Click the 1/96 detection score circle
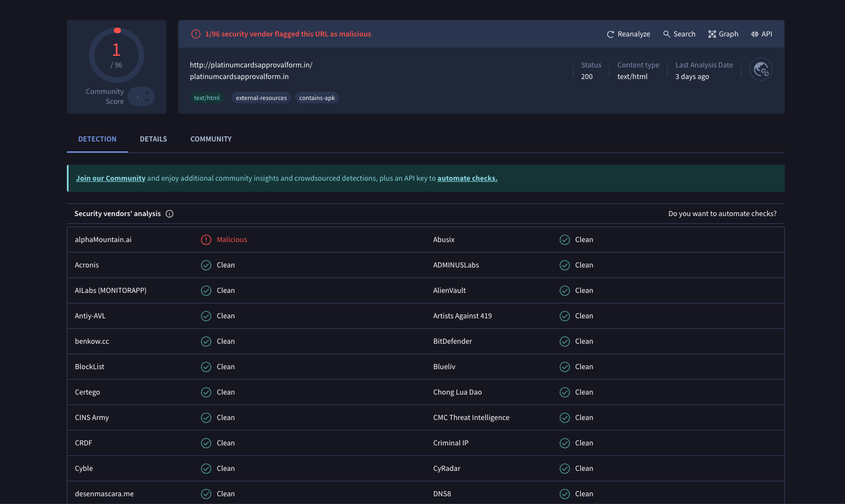 [117, 55]
